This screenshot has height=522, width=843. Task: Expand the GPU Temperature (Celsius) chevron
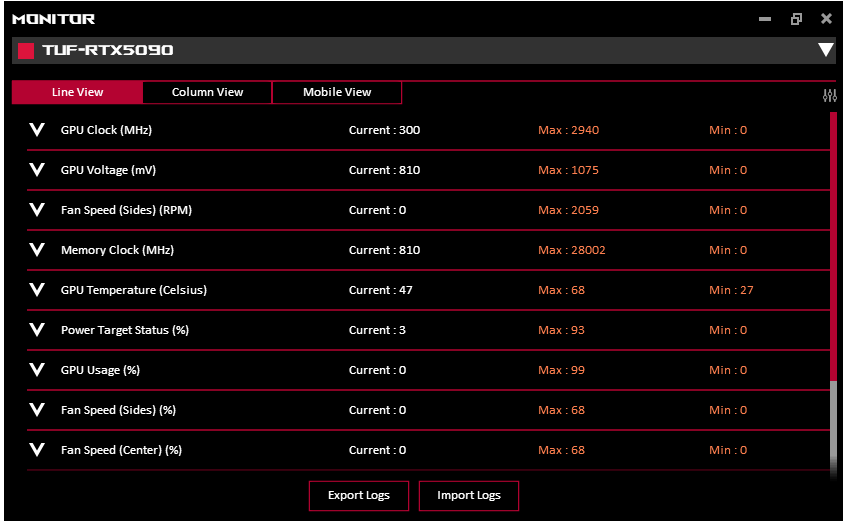tap(37, 290)
